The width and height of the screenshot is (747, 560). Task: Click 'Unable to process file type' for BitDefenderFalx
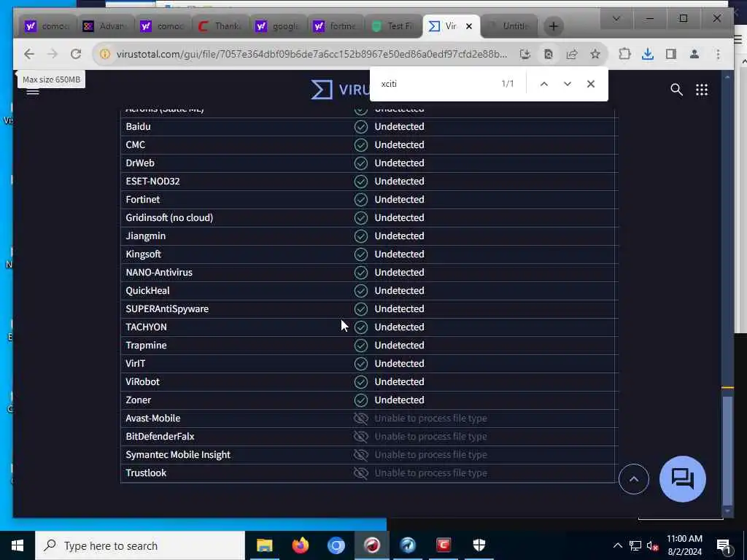[430, 436]
